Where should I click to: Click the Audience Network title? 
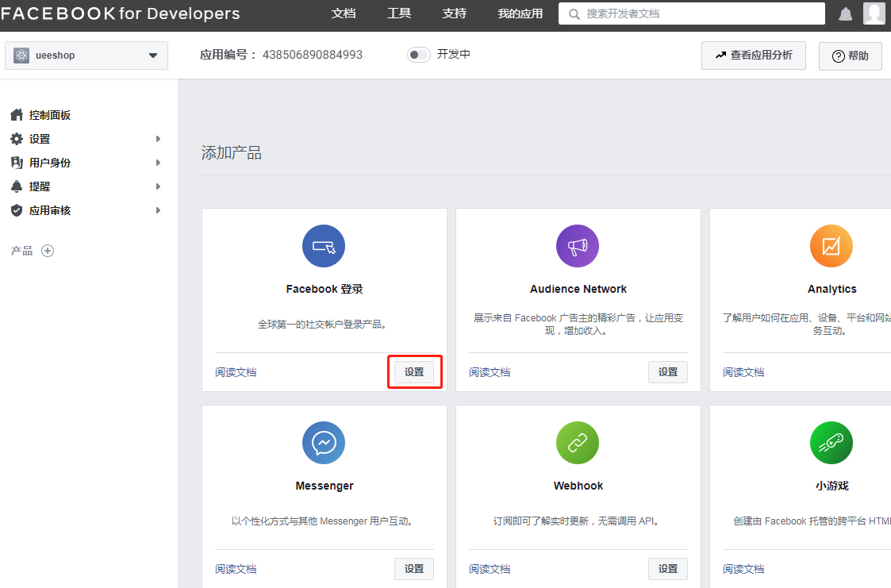pyautogui.click(x=578, y=289)
